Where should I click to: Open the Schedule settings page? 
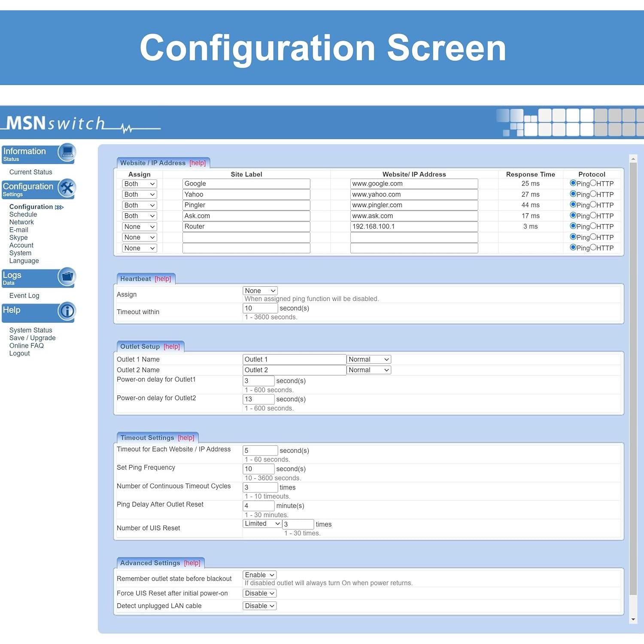(23, 215)
